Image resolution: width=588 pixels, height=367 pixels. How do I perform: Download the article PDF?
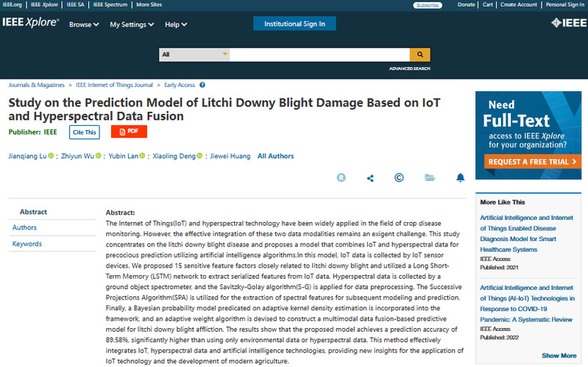click(x=129, y=132)
